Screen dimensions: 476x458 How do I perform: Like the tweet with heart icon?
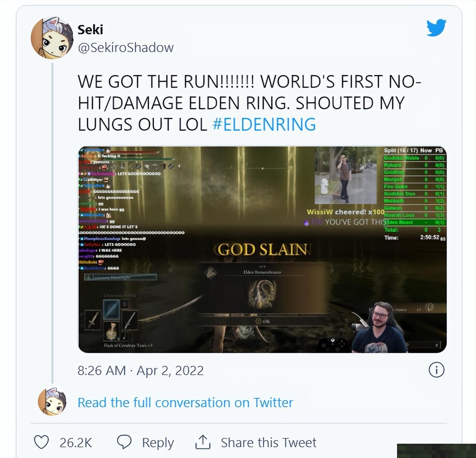41,442
